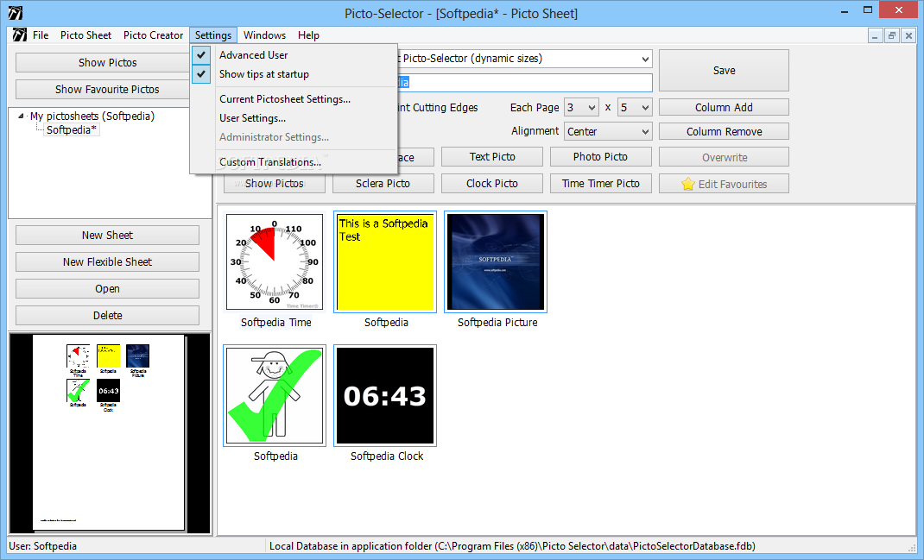The height and width of the screenshot is (560, 924).
Task: Click the Sclera Picto button
Action: [383, 184]
